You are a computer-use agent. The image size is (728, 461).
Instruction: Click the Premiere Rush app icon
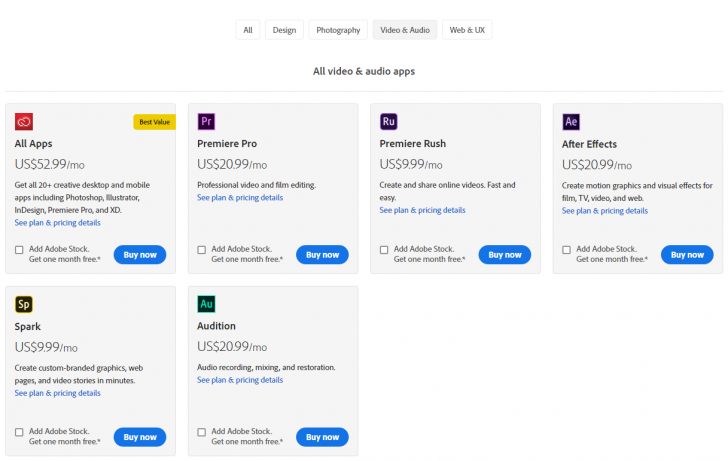click(389, 122)
